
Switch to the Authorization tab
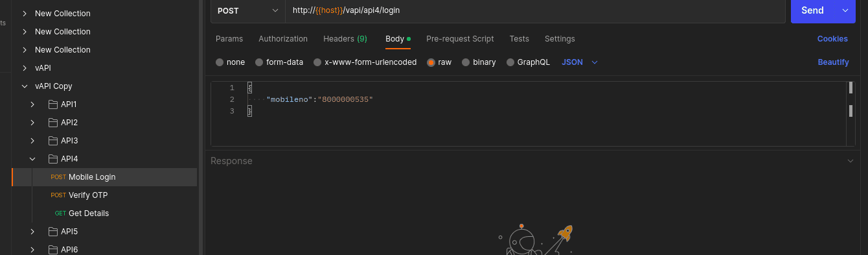[x=283, y=39]
